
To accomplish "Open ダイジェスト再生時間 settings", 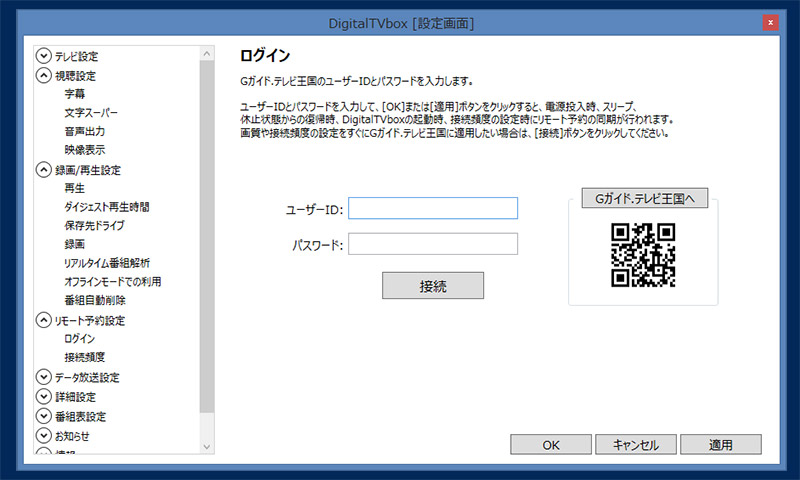I will coord(106,207).
